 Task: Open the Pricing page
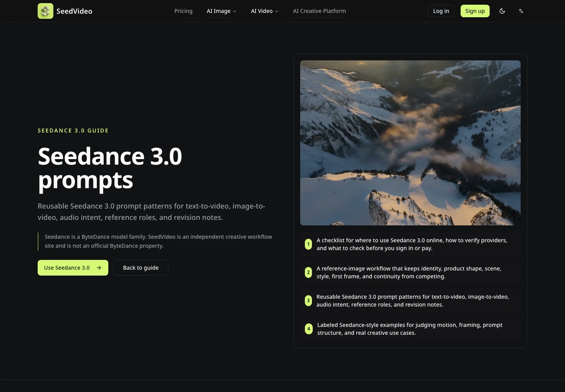pyautogui.click(x=184, y=11)
